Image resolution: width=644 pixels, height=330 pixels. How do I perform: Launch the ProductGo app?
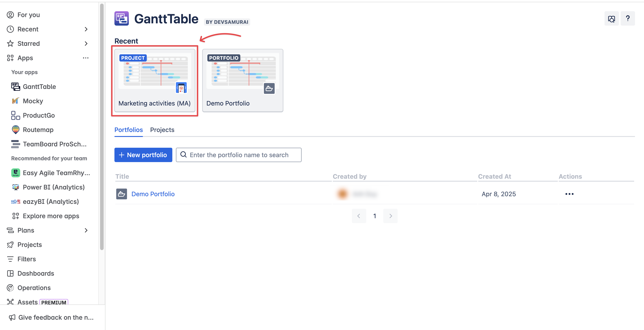point(39,115)
